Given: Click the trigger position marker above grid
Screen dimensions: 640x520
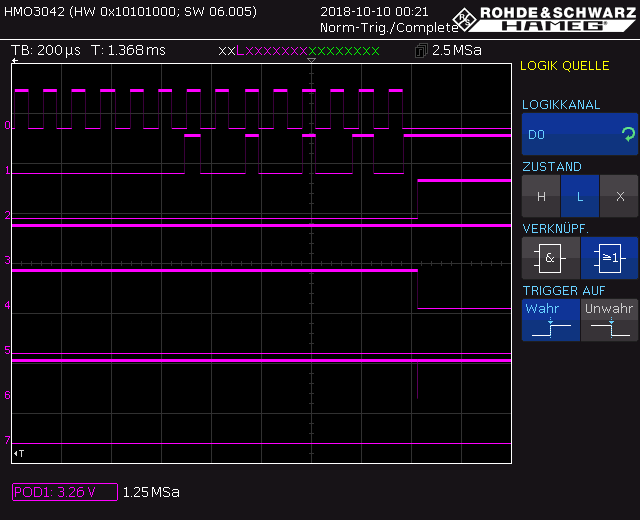Looking at the screenshot, I should click(311, 60).
